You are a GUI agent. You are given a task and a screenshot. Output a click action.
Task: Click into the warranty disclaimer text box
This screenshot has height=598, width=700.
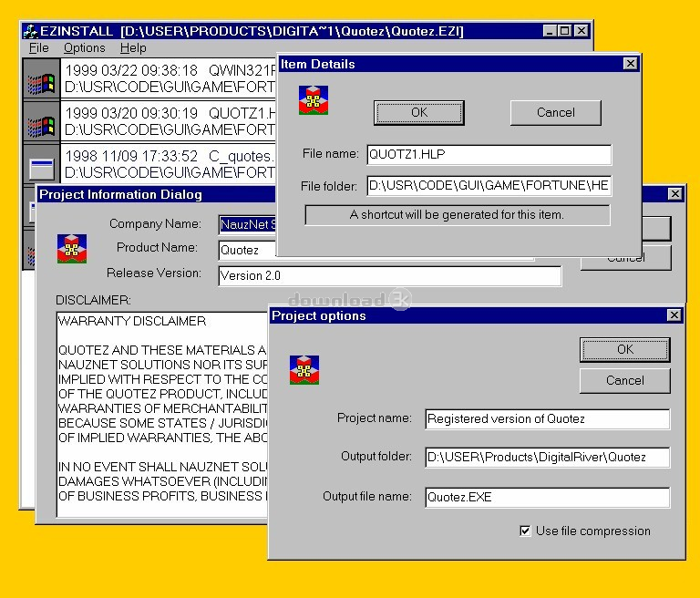[162, 414]
